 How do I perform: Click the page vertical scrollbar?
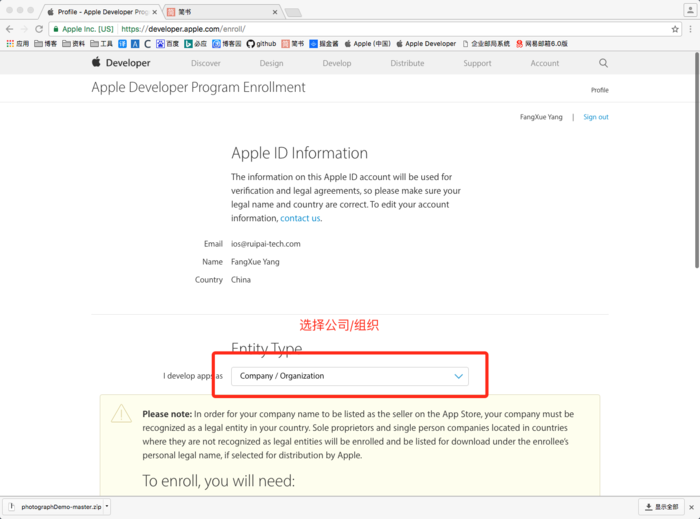point(696,160)
